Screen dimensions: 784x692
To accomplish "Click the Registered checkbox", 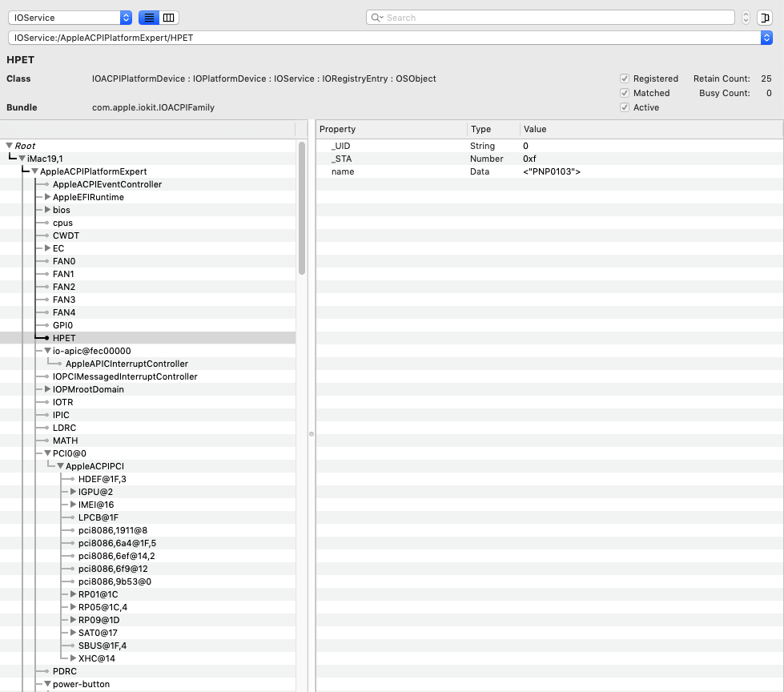I will 625,78.
